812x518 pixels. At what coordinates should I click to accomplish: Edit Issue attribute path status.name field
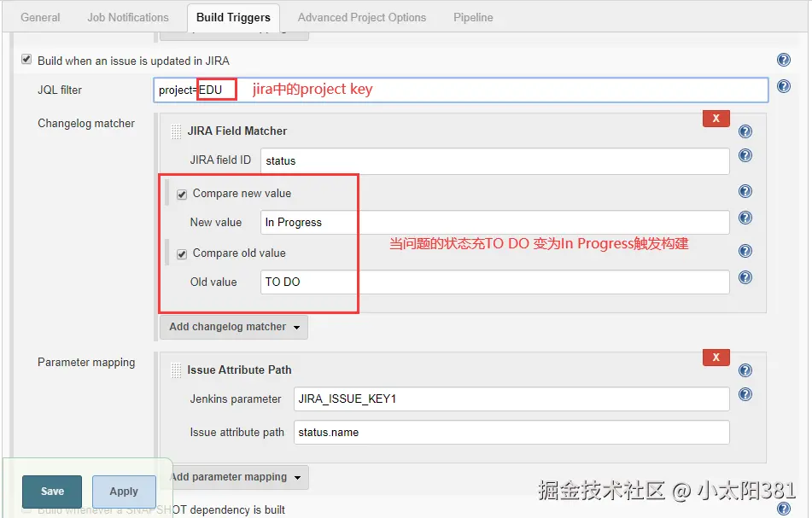pyautogui.click(x=511, y=433)
